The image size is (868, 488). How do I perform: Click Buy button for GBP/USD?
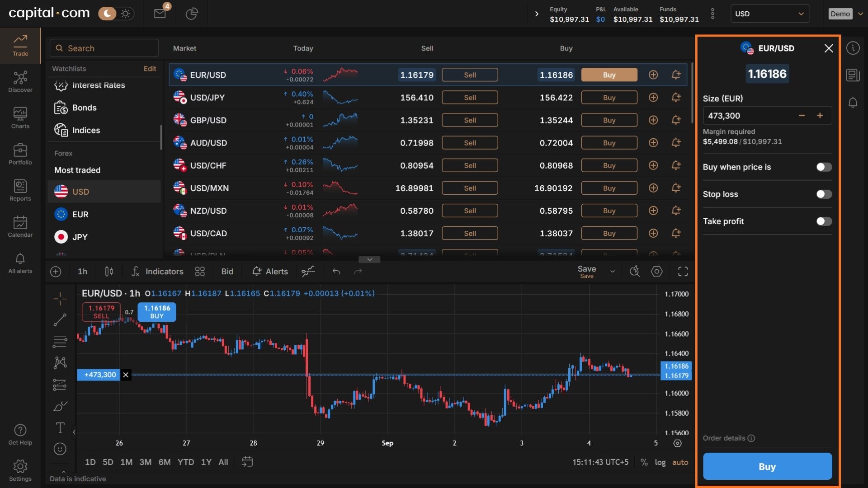[609, 120]
